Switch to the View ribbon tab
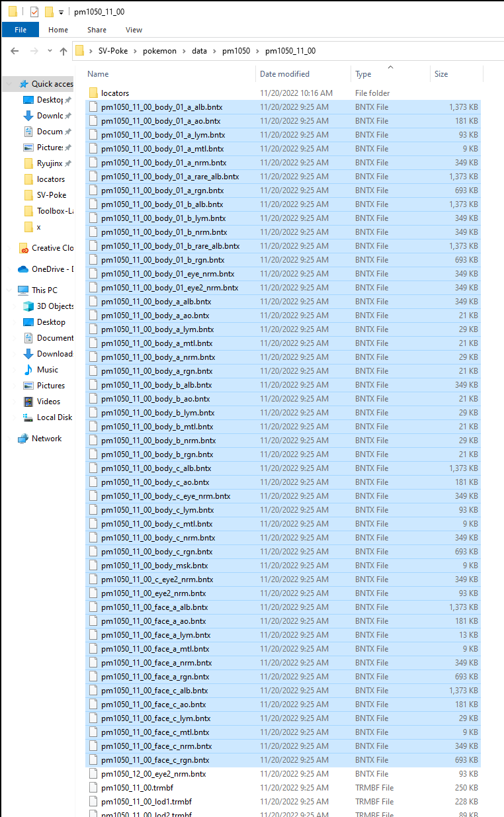The image size is (504, 817). [x=134, y=30]
